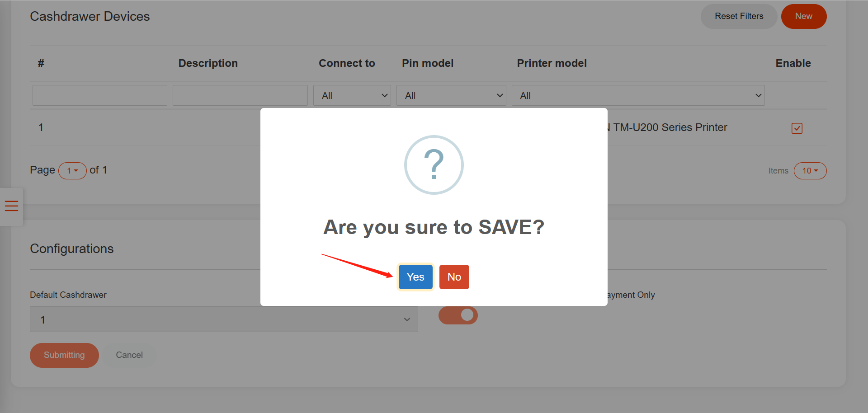Expand the Connect to filter dropdown
Screen dimensions: 868x413
click(352, 96)
